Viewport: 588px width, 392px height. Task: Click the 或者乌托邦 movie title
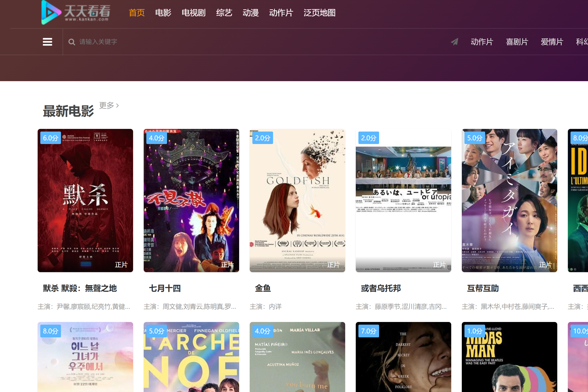[x=381, y=288]
